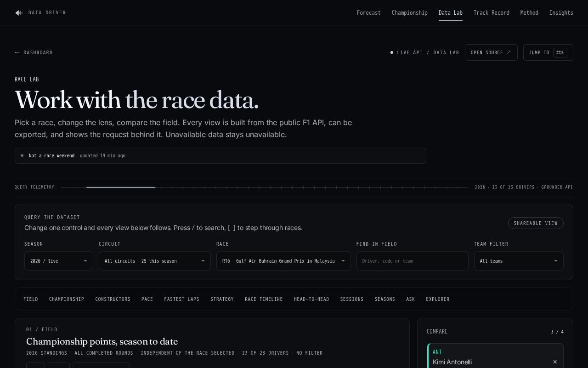This screenshot has width=588, height=368.
Task: Open the Season dropdown showing 2026 / live
Action: [59, 261]
